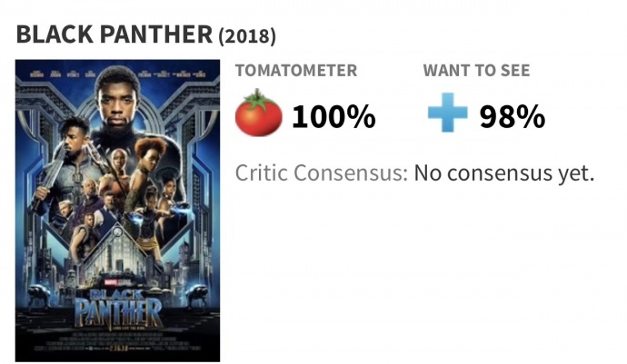The height and width of the screenshot is (364, 627).
Task: Click the blue plus Want to See icon
Action: coord(447,113)
